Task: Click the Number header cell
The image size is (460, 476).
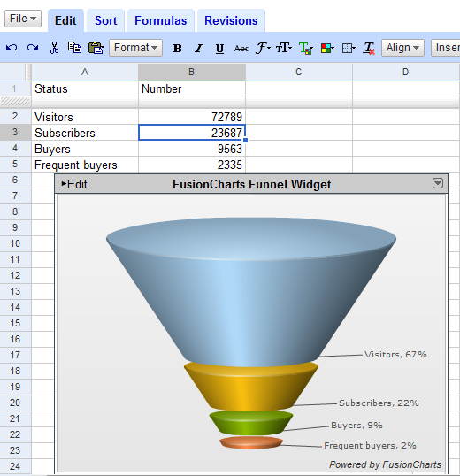Action: [x=191, y=88]
